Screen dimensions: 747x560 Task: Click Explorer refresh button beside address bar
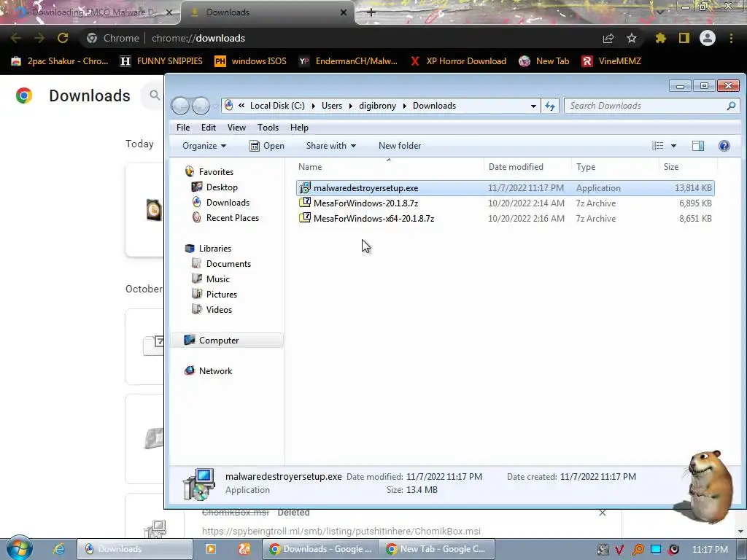click(x=550, y=106)
